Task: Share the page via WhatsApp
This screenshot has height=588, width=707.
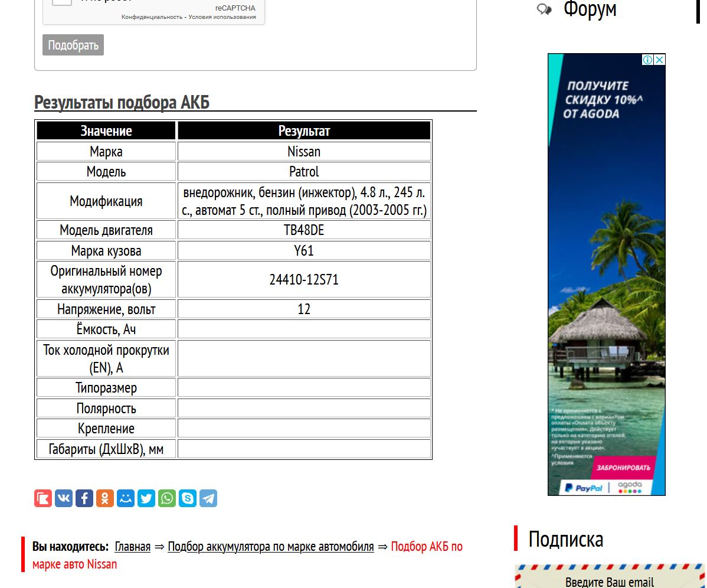Action: (x=167, y=498)
